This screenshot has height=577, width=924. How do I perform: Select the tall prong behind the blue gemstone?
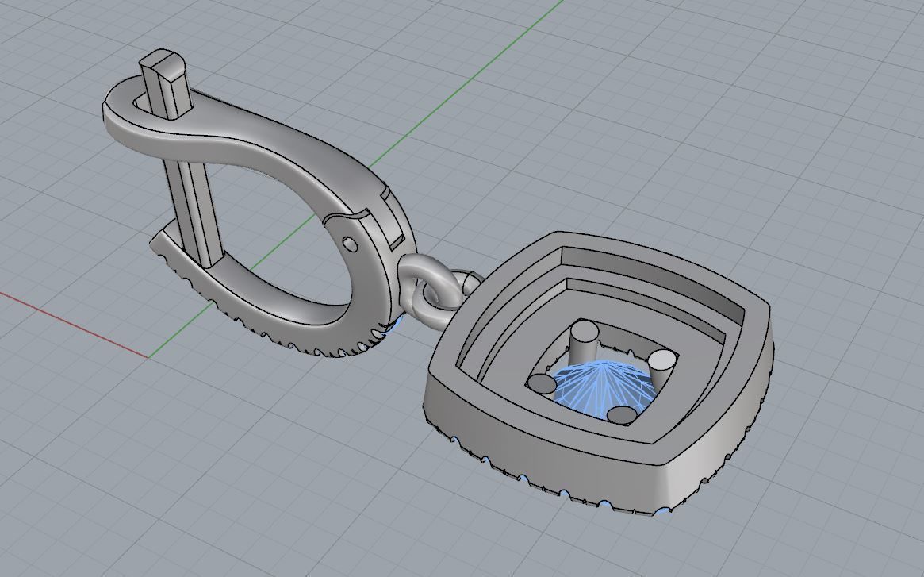tap(582, 342)
